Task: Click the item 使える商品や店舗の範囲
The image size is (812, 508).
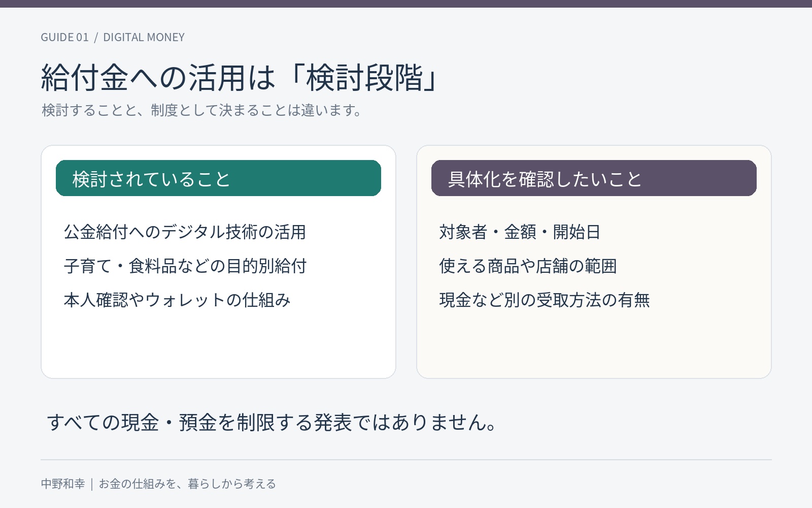Action: (528, 266)
